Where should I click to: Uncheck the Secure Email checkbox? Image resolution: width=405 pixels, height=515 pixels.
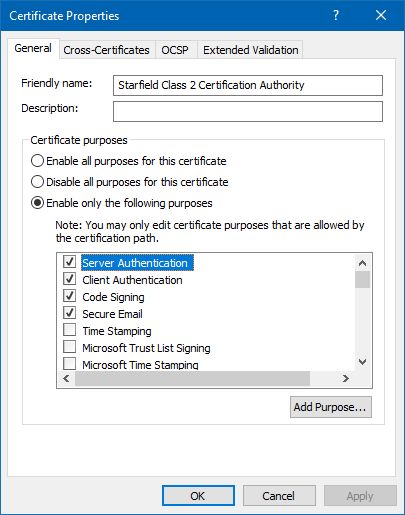pos(69,313)
